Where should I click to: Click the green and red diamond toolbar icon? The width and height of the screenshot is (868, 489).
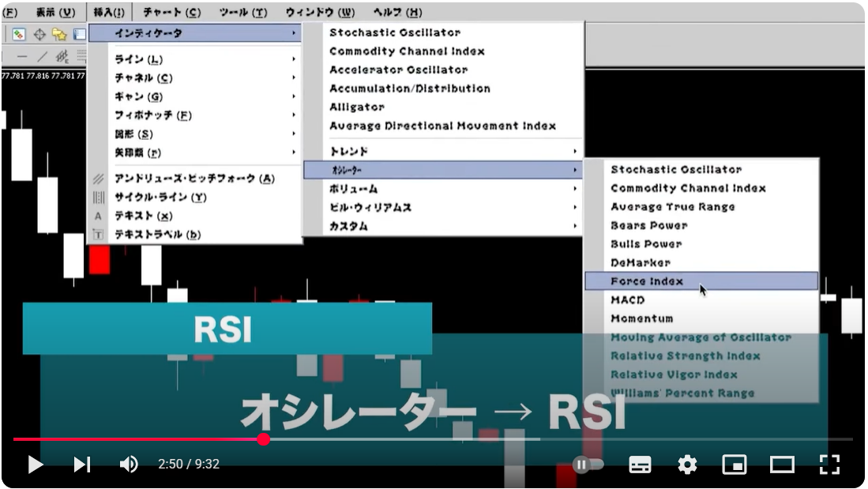pos(17,33)
